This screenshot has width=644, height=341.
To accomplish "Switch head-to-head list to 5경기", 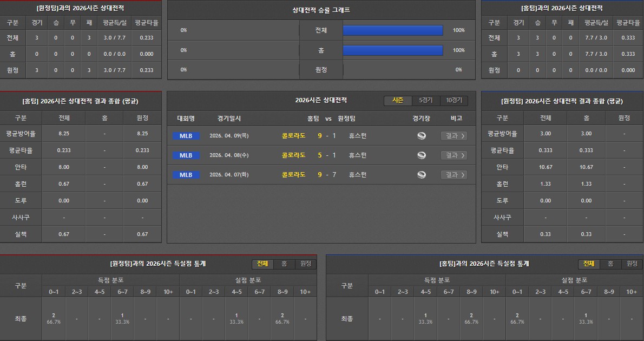I will pos(426,101).
